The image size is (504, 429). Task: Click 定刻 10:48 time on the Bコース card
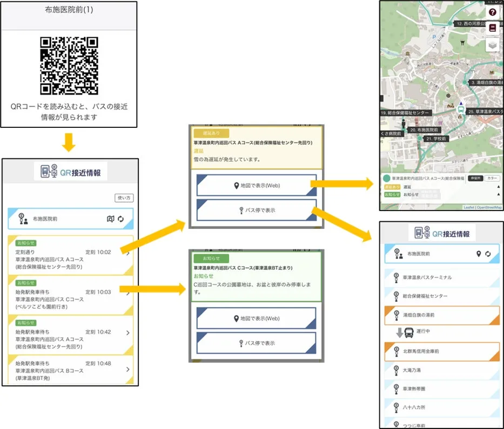click(x=98, y=364)
